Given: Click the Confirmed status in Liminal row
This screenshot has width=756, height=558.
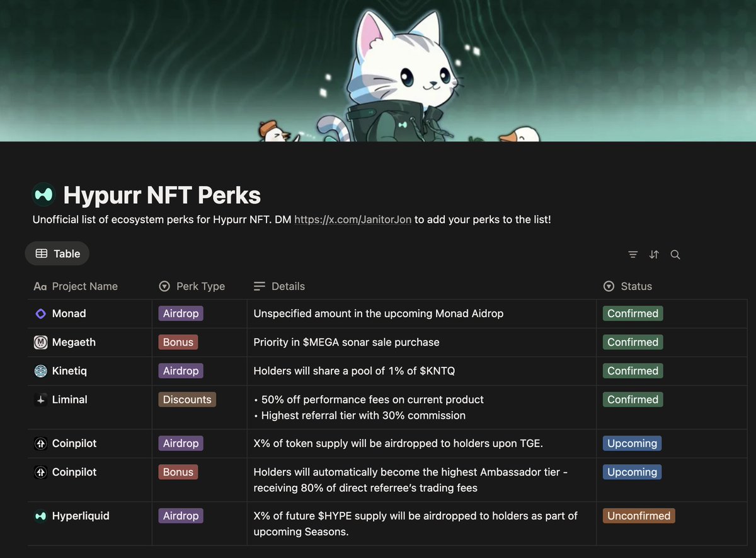Looking at the screenshot, I should 633,400.
